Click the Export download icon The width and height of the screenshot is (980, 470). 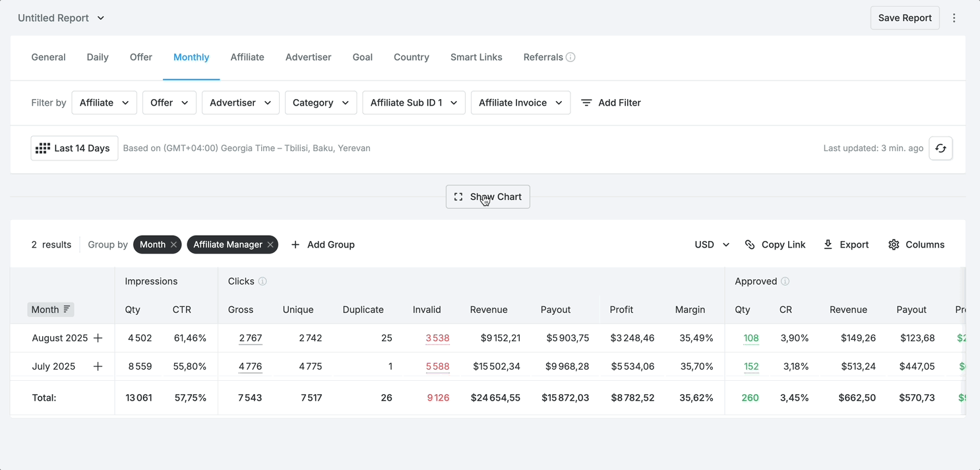(x=828, y=245)
